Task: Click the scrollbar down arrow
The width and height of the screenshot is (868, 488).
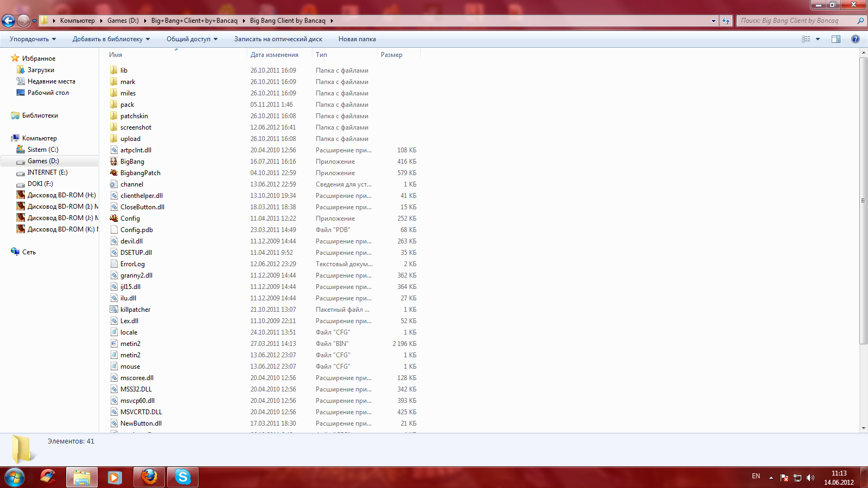Action: (x=863, y=428)
